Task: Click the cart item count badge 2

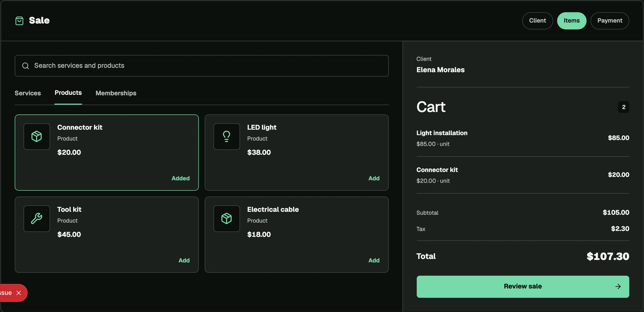Action: 623,107
